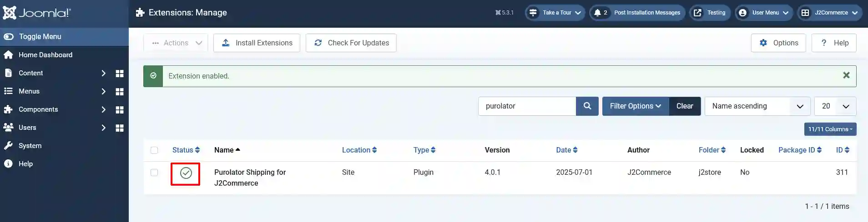The height and width of the screenshot is (222, 868).
Task: Click the version 4.0.1 cell
Action: pyautogui.click(x=493, y=173)
